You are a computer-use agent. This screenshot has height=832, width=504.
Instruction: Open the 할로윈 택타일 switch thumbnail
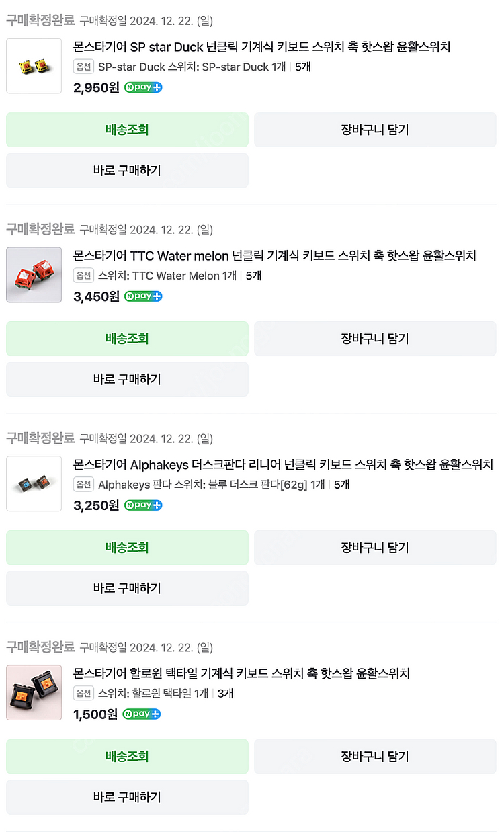(x=34, y=693)
